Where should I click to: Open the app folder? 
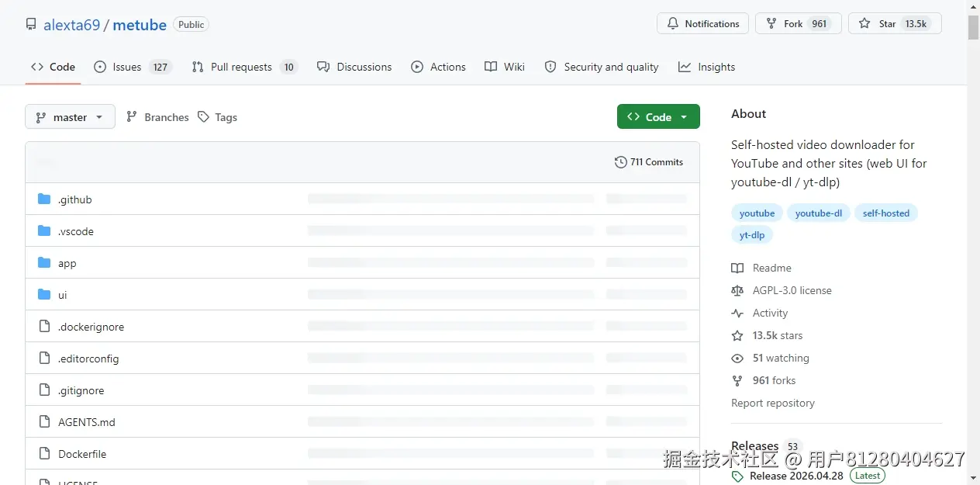[67, 263]
